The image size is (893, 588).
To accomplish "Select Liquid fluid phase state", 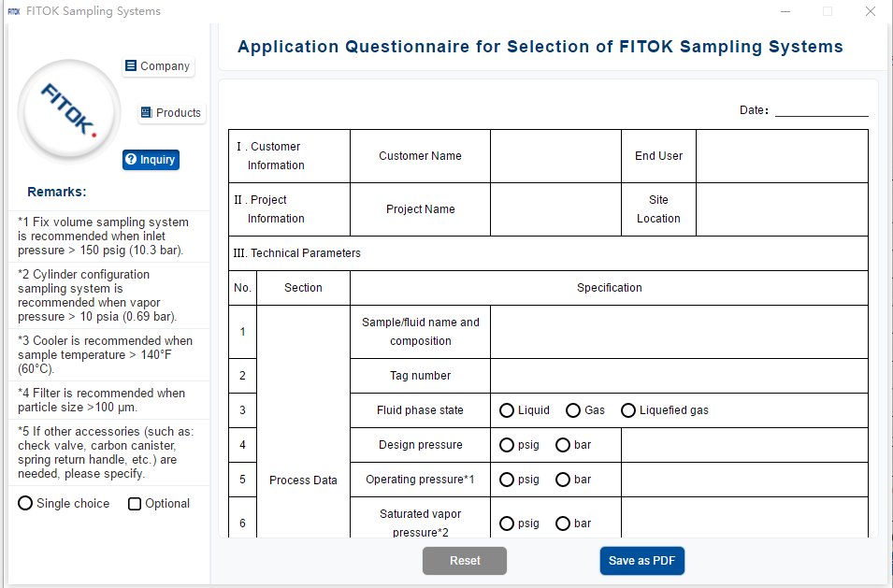I will pos(507,410).
